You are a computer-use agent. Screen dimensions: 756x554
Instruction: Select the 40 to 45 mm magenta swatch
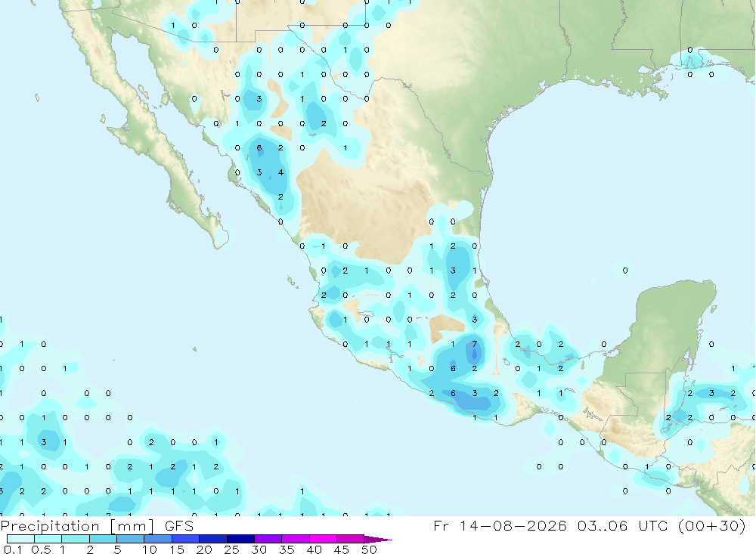tap(323, 539)
